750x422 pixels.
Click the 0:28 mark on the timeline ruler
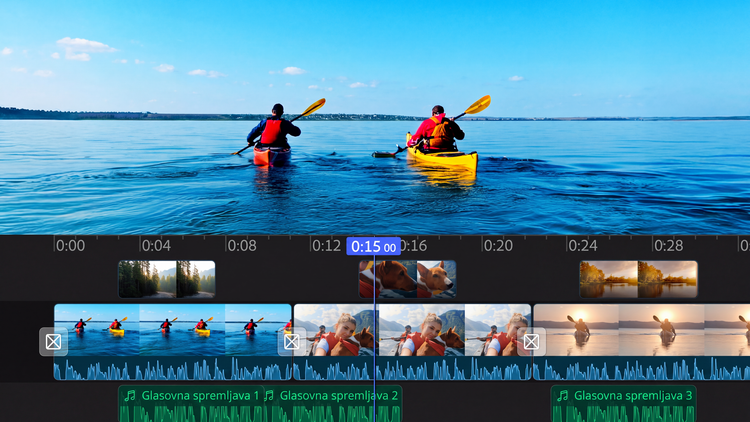[x=669, y=246]
